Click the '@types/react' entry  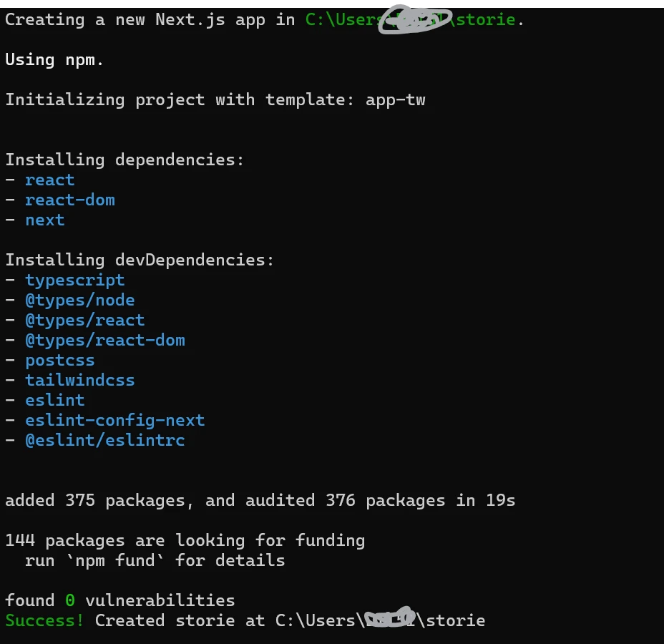point(85,321)
